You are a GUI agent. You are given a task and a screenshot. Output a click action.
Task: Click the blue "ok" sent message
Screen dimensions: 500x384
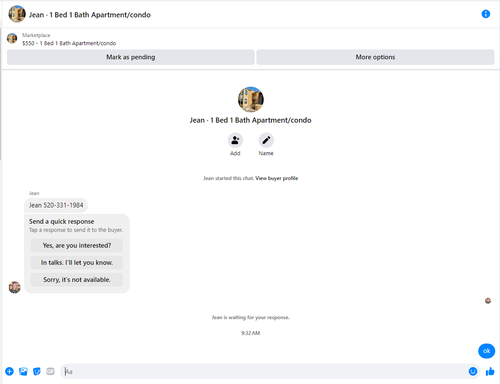coord(486,351)
